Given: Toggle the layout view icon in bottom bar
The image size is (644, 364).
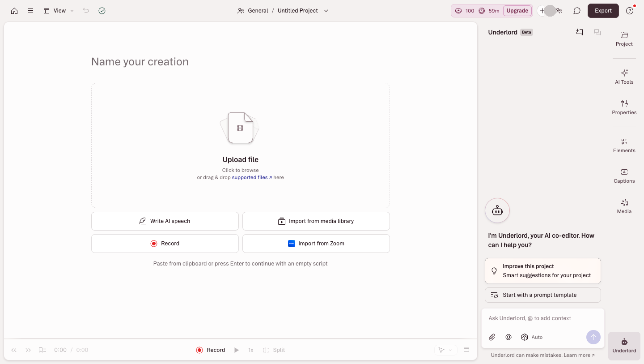Looking at the screenshot, I should 466,350.
